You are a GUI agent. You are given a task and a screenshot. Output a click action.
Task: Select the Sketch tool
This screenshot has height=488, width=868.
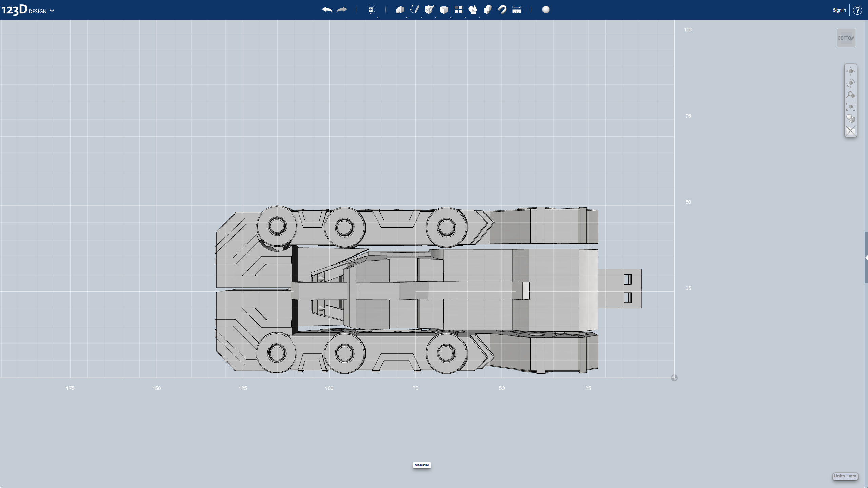pos(415,9)
